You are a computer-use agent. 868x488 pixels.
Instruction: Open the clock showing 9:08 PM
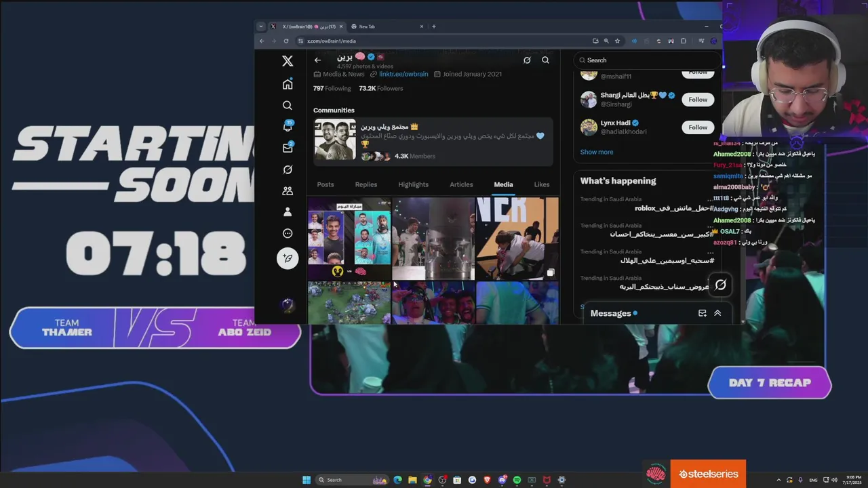click(853, 480)
